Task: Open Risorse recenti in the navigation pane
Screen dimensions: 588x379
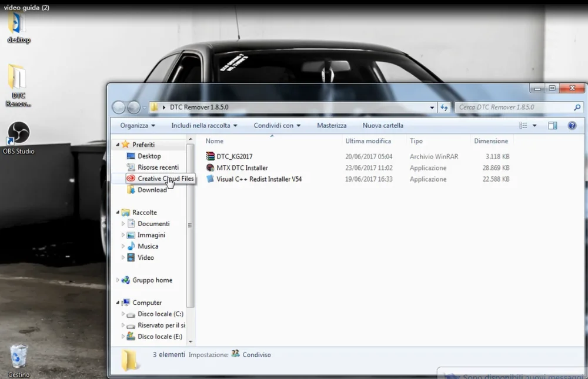Action: 158,167
